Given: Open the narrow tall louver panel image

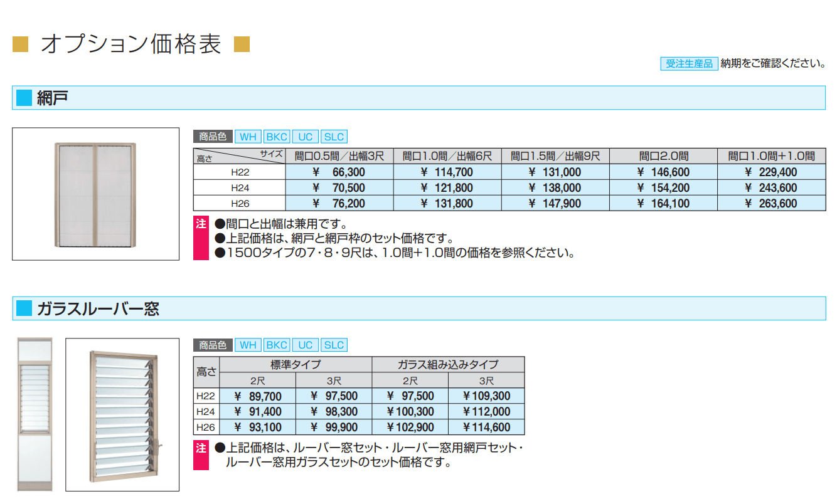Looking at the screenshot, I should point(35,415).
